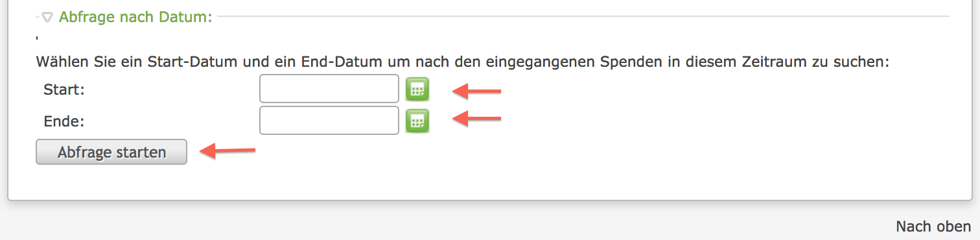Click the Start: field label

[64, 90]
